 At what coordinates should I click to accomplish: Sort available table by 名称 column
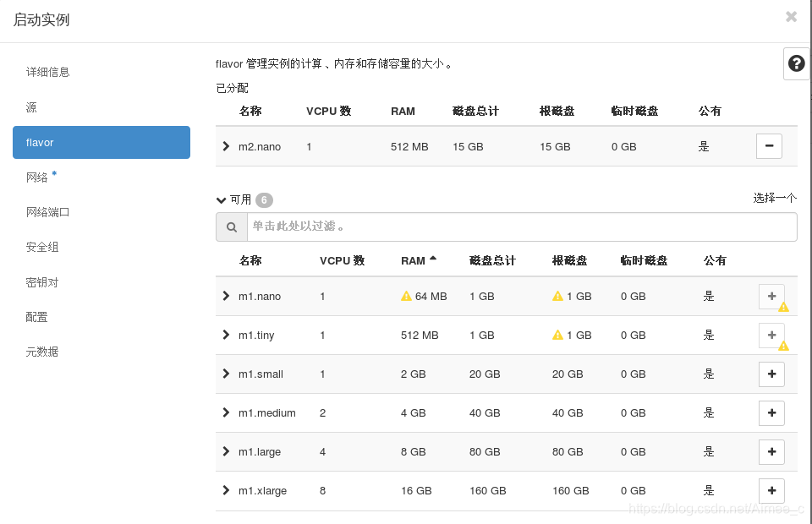coord(250,260)
